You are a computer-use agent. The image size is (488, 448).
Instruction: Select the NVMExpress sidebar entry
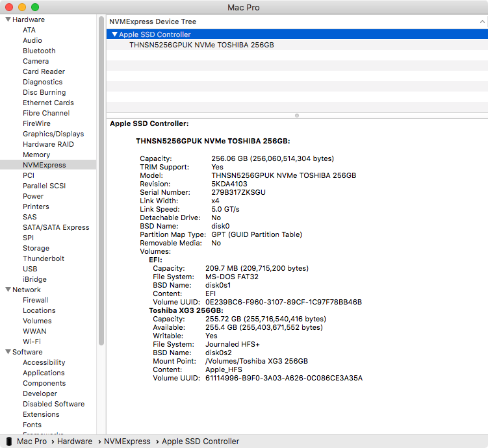tap(48, 165)
